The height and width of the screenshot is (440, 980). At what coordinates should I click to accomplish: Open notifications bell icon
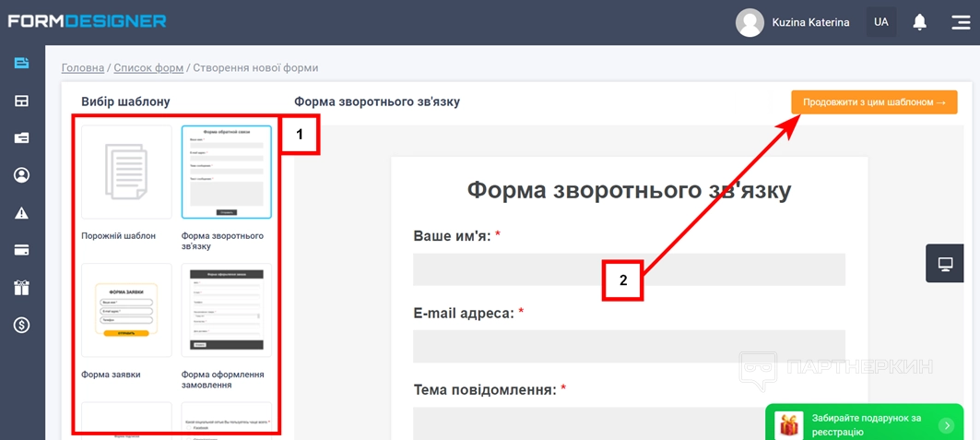[x=919, y=22]
